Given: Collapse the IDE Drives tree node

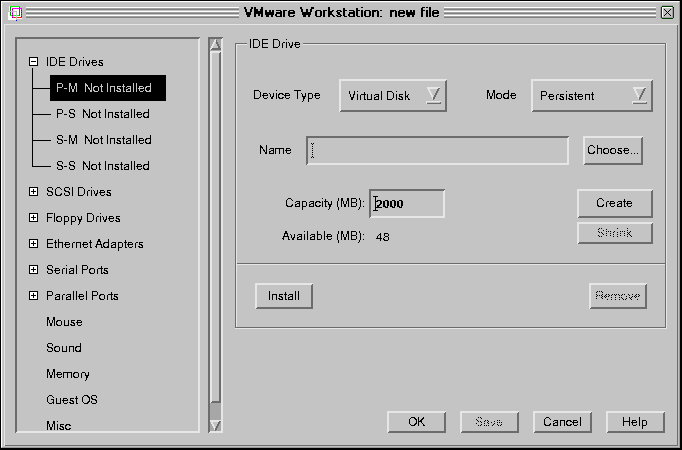Looking at the screenshot, I should pos(33,62).
